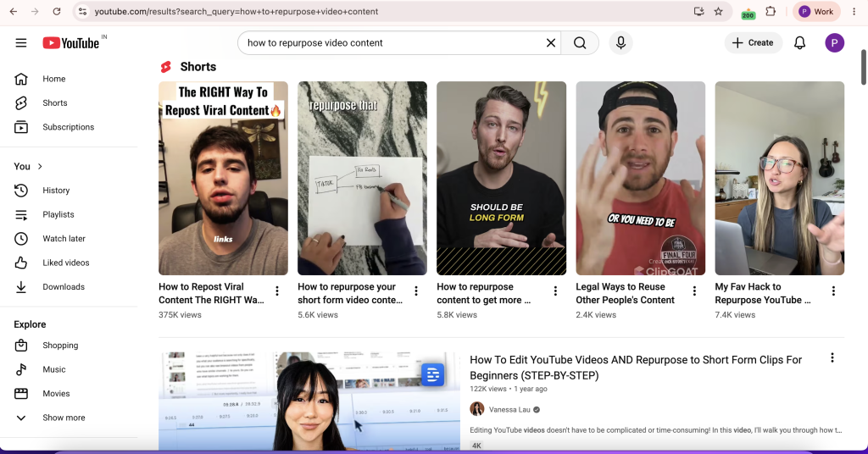Click the Shorts section heading
The width and height of the screenshot is (868, 454).
(x=198, y=67)
